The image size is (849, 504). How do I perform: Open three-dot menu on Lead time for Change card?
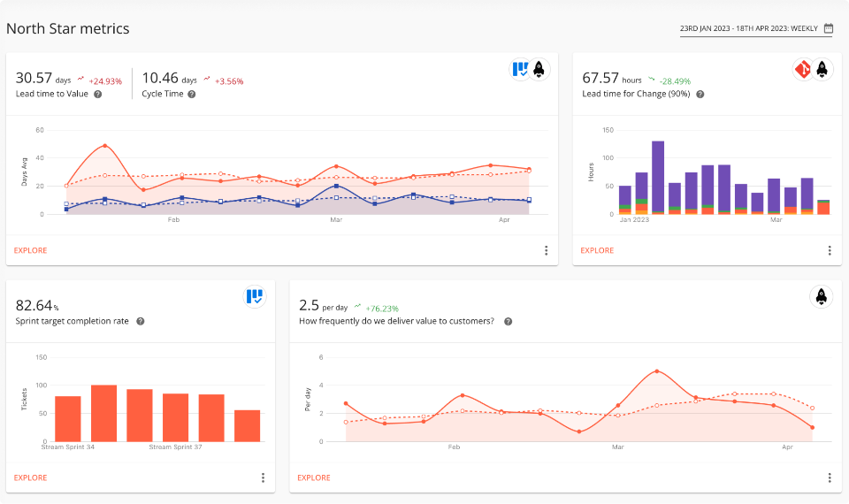point(830,250)
